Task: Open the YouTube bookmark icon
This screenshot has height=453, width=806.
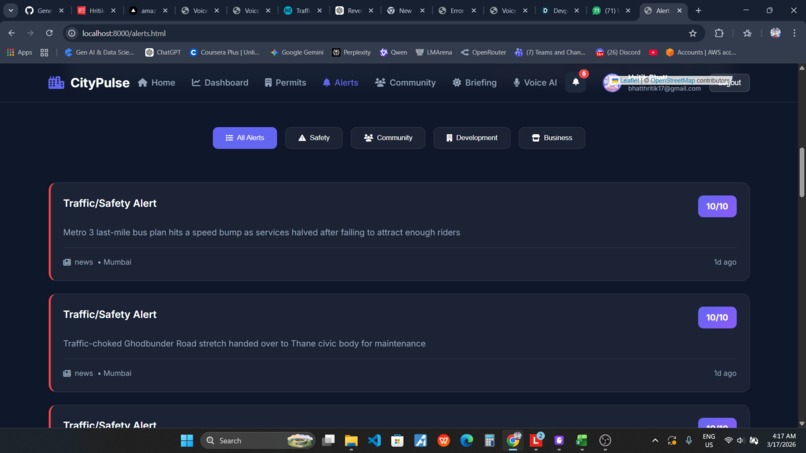Action: pyautogui.click(x=653, y=52)
